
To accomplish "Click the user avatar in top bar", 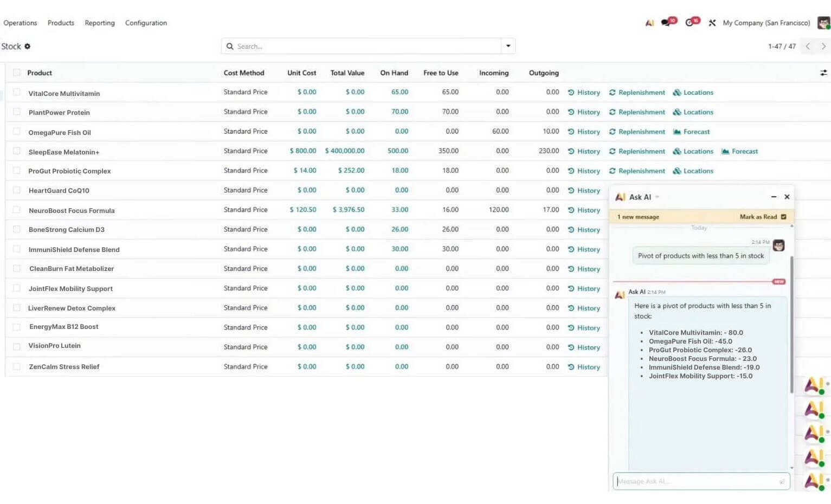I will [x=823, y=23].
